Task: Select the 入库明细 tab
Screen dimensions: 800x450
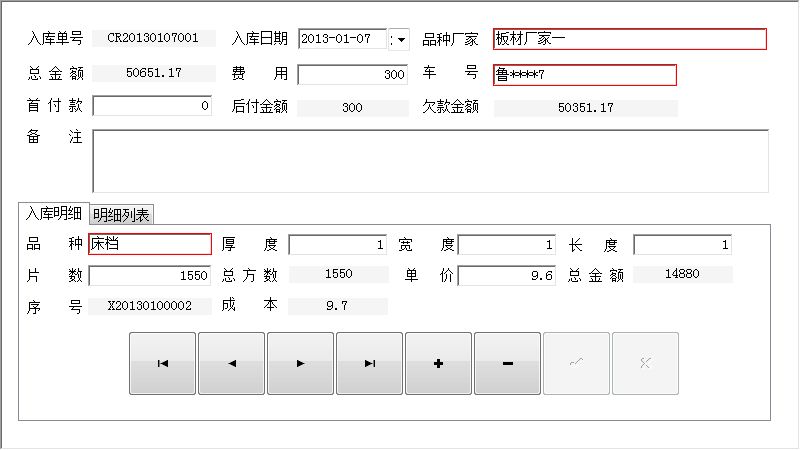Action: pos(54,213)
